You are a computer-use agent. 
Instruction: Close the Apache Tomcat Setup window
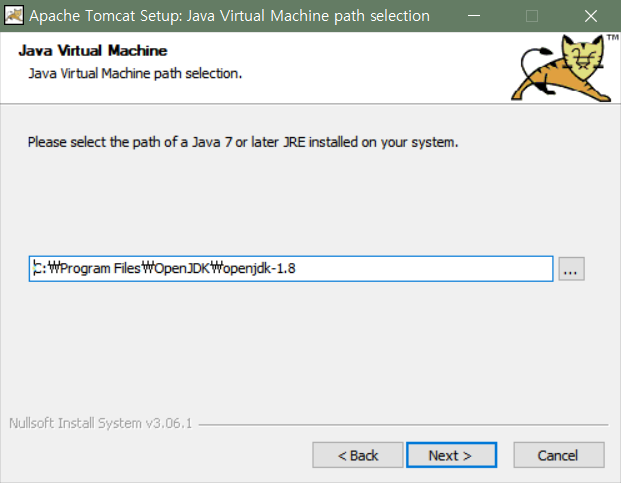pos(591,16)
